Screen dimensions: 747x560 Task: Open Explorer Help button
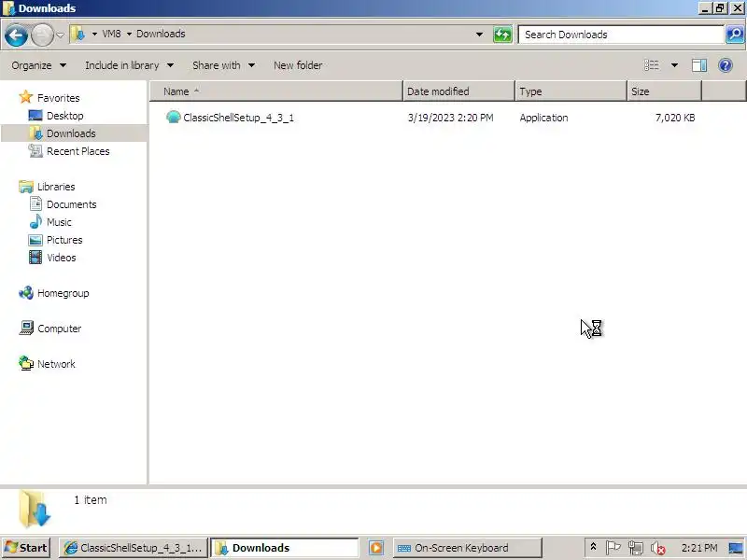coord(726,65)
